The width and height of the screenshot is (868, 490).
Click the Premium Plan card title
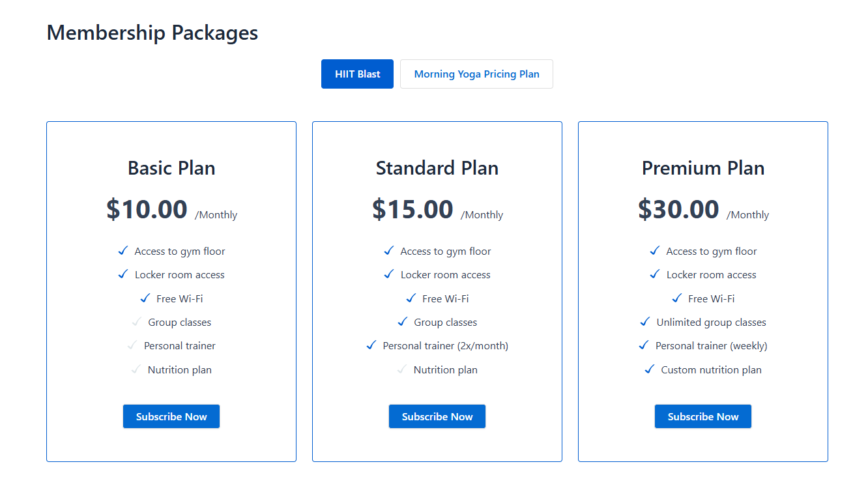point(703,168)
